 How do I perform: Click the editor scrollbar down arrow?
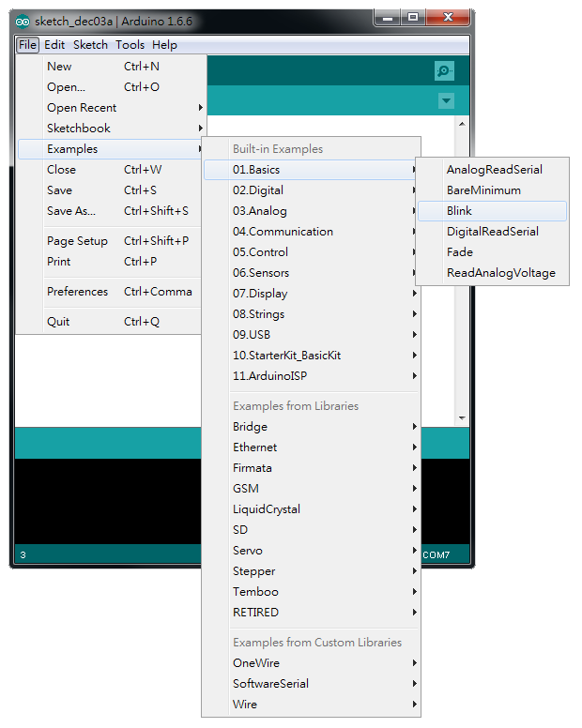point(461,417)
